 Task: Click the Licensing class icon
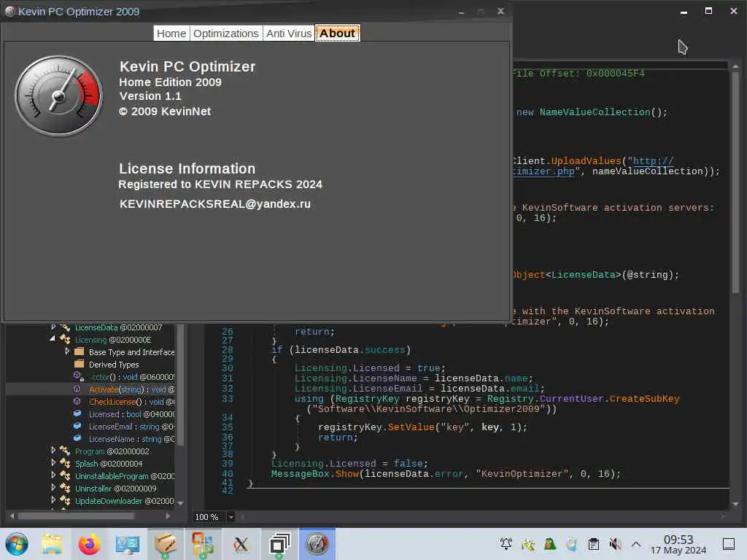pyautogui.click(x=65, y=340)
